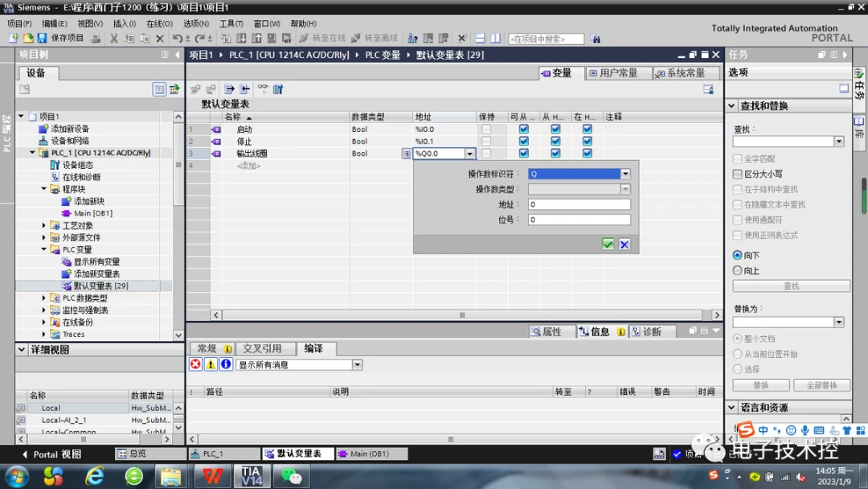Screen dimensions: 868x489
Task: Show information messages filter icon
Action: [226, 364]
